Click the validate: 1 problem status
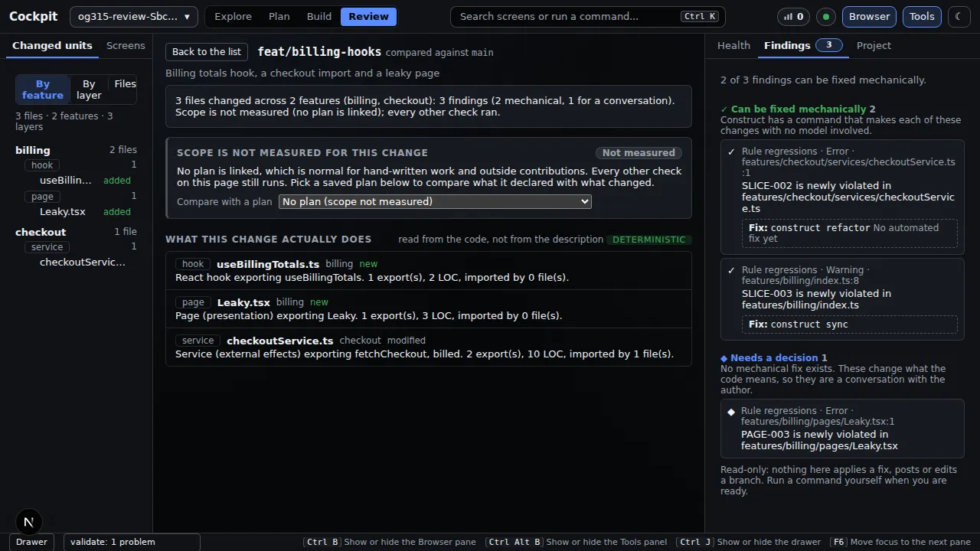The width and height of the screenshot is (980, 551). 132,542
